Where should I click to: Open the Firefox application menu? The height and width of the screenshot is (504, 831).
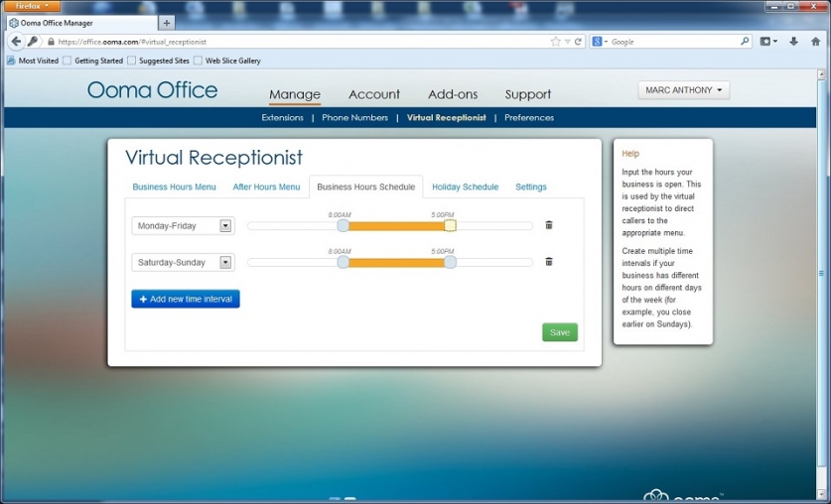pyautogui.click(x=32, y=6)
